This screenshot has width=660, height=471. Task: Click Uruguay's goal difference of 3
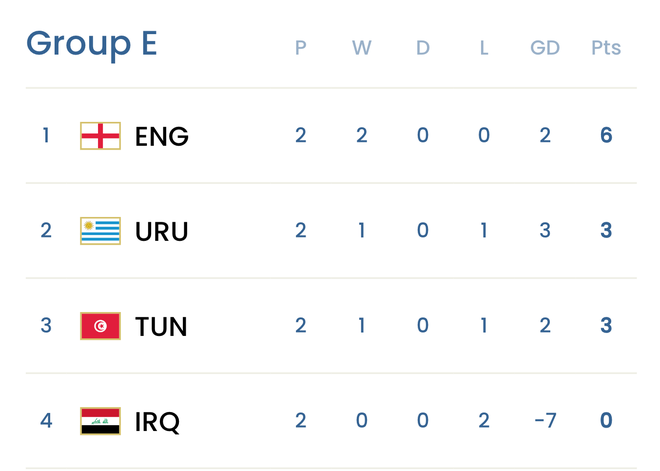pos(545,230)
